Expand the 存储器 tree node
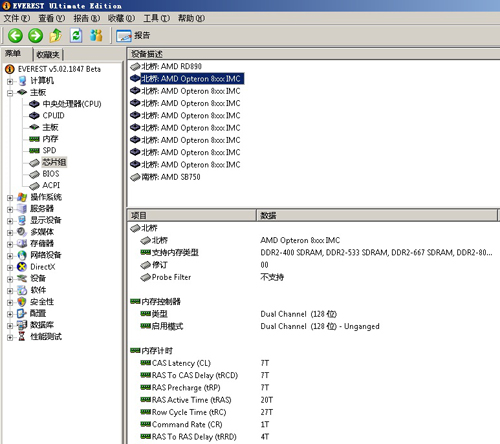The height and width of the screenshot is (444, 500). coord(10,244)
